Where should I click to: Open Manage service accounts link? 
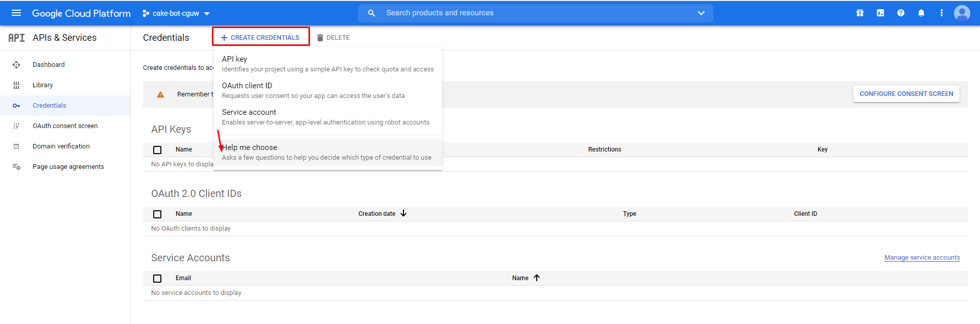[922, 258]
